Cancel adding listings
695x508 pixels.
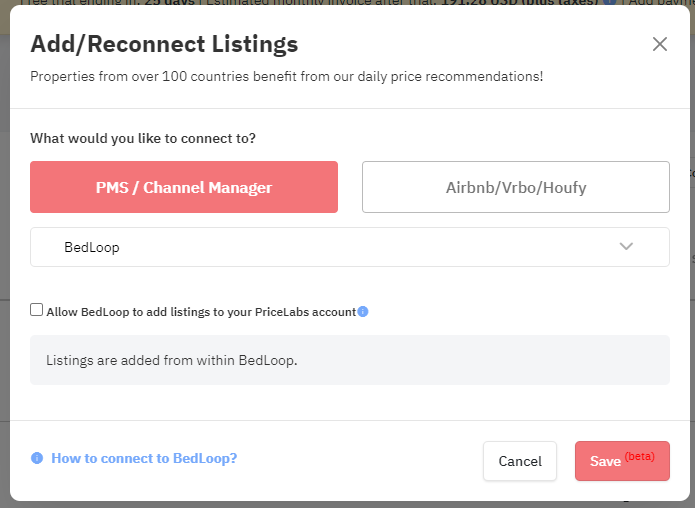point(520,461)
